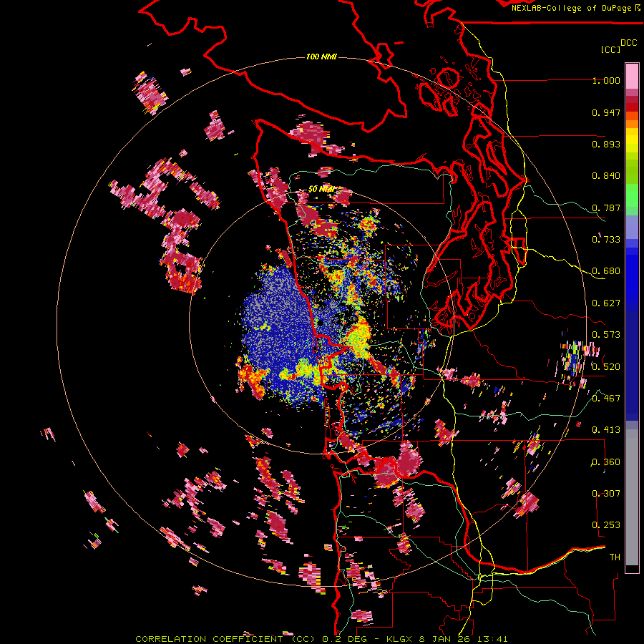
Task: Click the KLGX radar site center dot
Action: (x=321, y=323)
